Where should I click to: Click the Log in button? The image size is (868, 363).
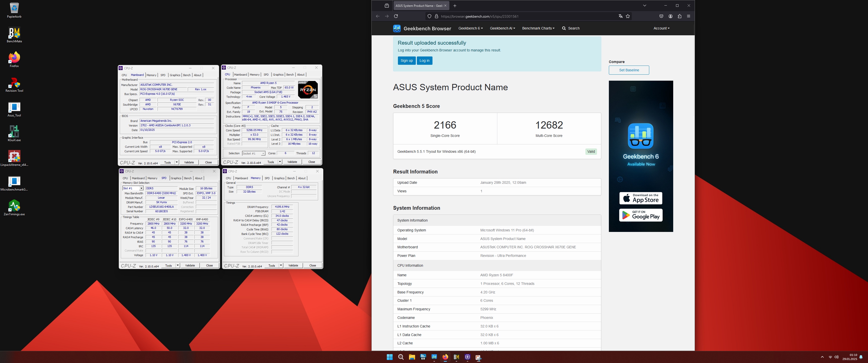pyautogui.click(x=424, y=60)
